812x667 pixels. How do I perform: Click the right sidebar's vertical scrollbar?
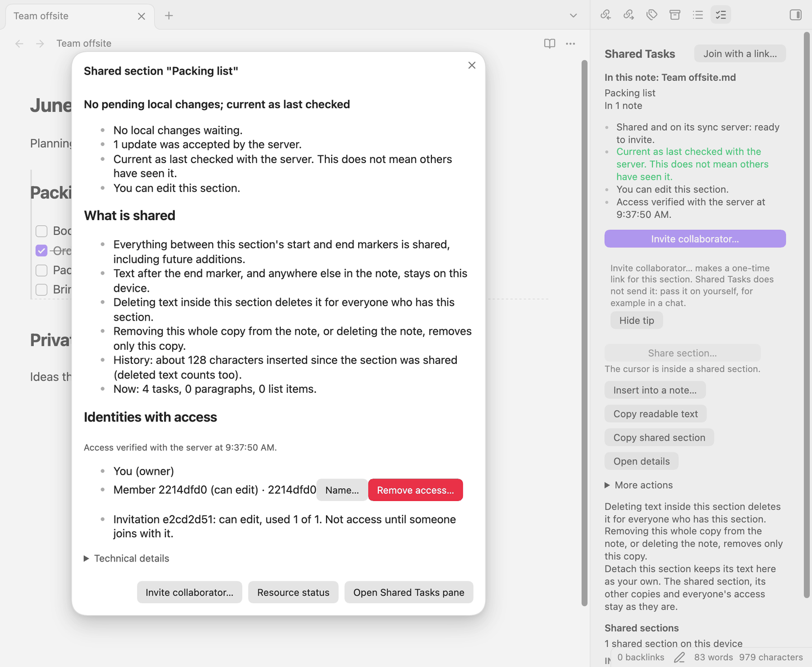click(x=806, y=315)
